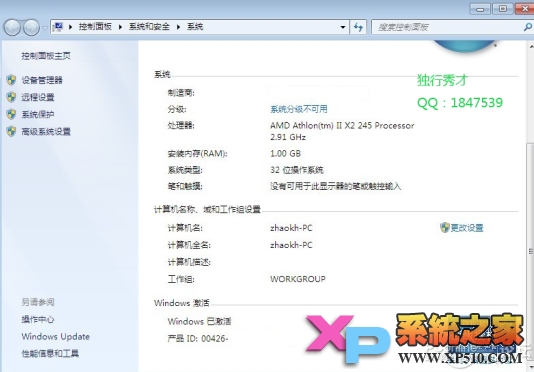Click the control panel icon in address bar

(59, 27)
